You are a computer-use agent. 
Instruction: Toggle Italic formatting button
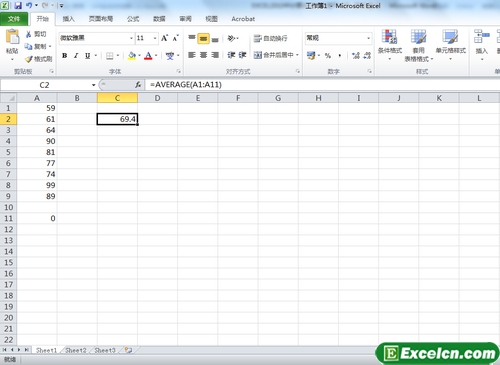(x=76, y=56)
